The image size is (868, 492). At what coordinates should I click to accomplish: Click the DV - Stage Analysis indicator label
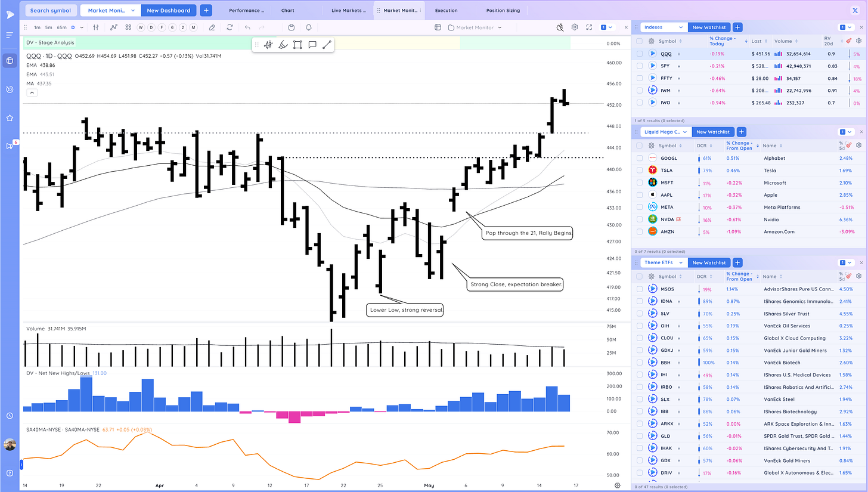[x=50, y=42]
